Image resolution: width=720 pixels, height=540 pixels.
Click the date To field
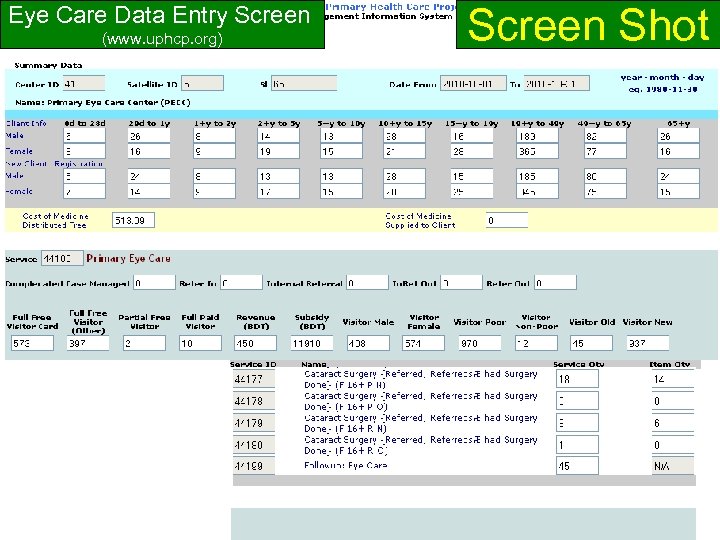pyautogui.click(x=556, y=84)
